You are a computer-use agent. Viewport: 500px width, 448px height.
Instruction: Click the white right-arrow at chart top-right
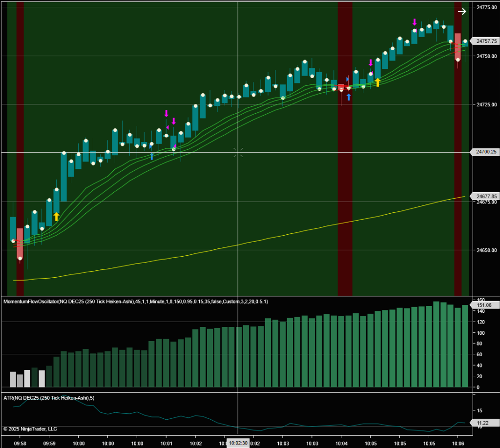pyautogui.click(x=461, y=11)
